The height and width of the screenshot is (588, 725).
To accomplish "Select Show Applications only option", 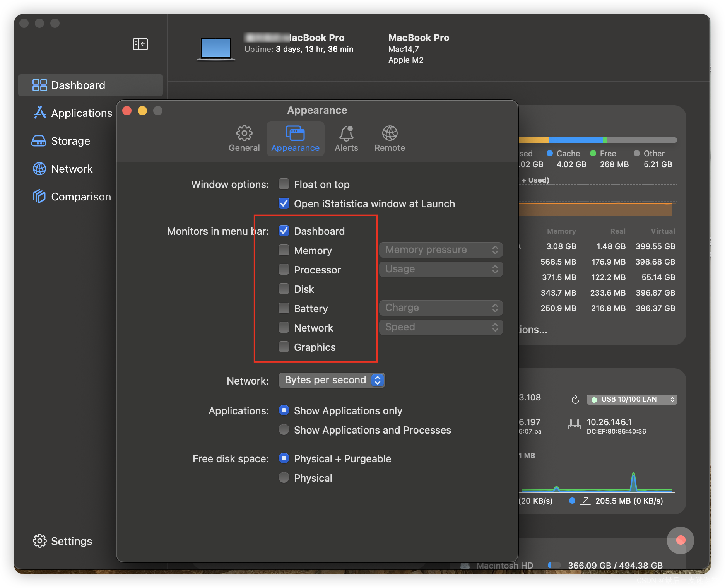I will coord(284,410).
